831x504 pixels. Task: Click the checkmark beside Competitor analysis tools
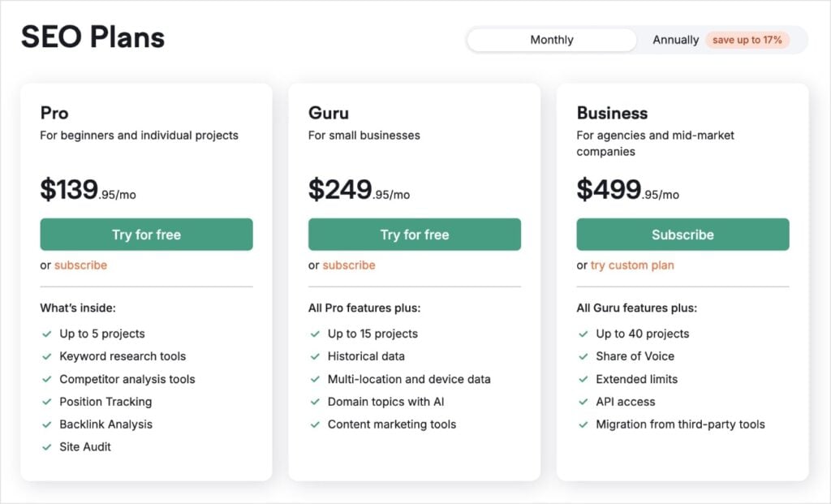(46, 379)
